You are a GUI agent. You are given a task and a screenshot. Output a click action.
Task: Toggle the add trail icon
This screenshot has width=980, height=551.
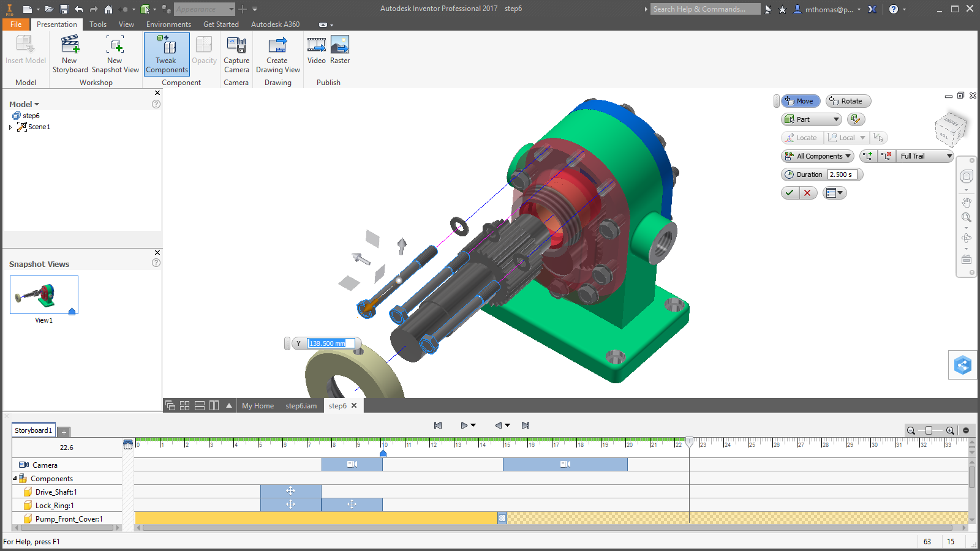[868, 156]
